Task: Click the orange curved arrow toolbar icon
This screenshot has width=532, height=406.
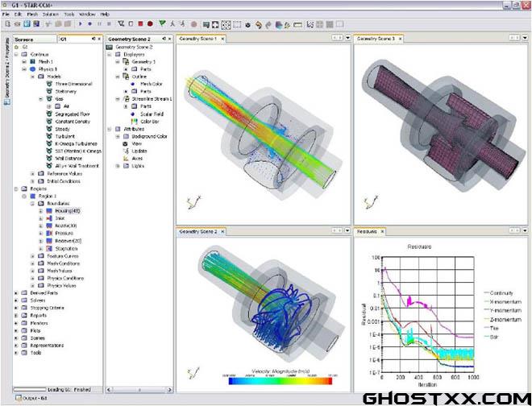Action: (x=259, y=24)
